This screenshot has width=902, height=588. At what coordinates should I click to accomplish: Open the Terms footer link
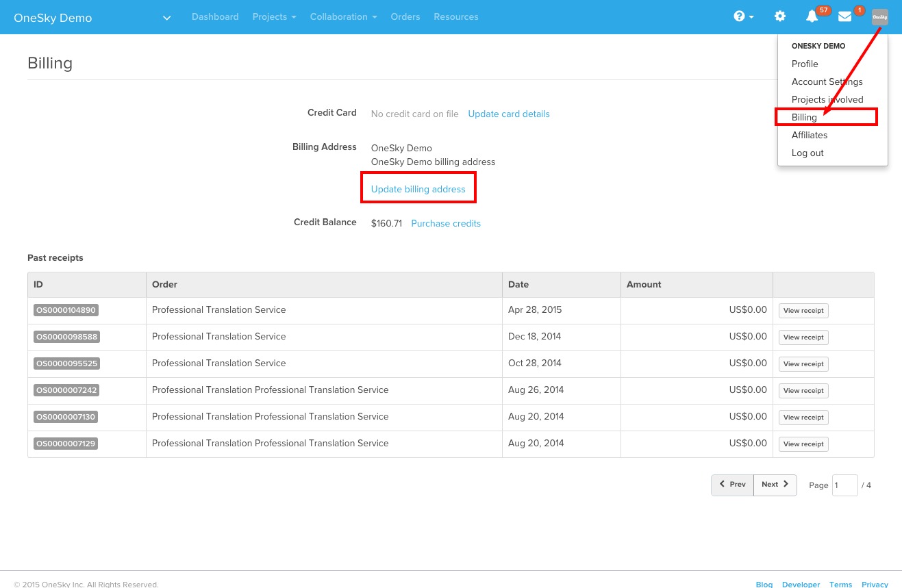[x=840, y=584]
